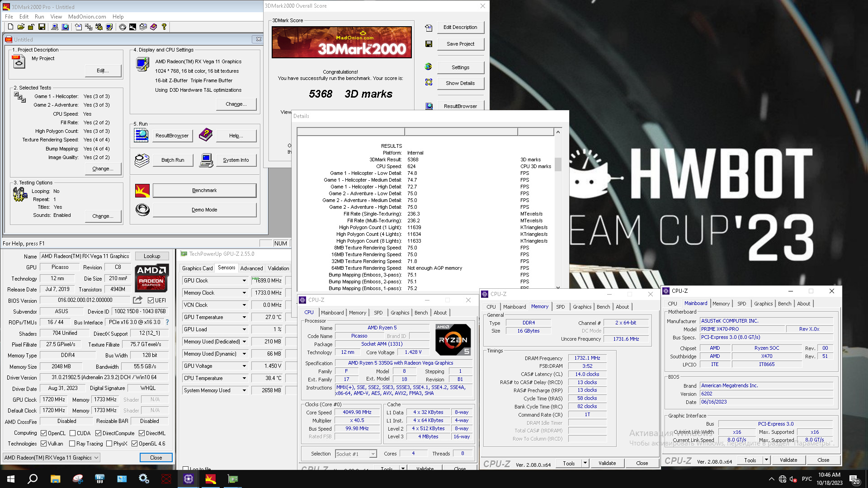Click the yellow question mark toolbar icon
The height and width of the screenshot is (488, 868).
(164, 27)
